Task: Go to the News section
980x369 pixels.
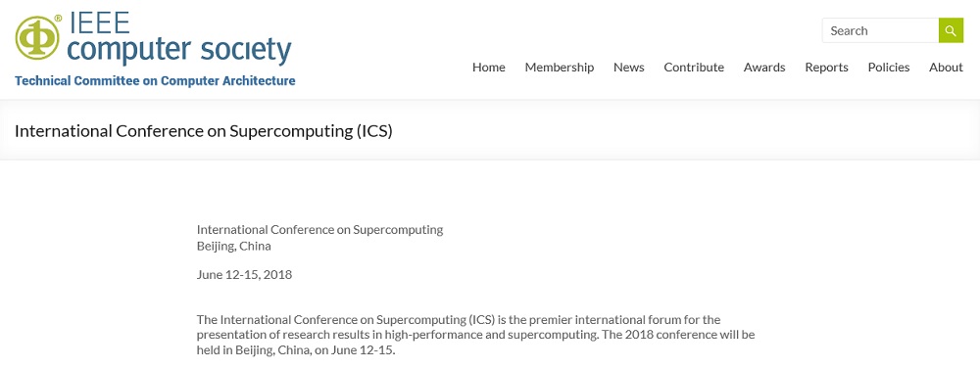Action: point(629,68)
